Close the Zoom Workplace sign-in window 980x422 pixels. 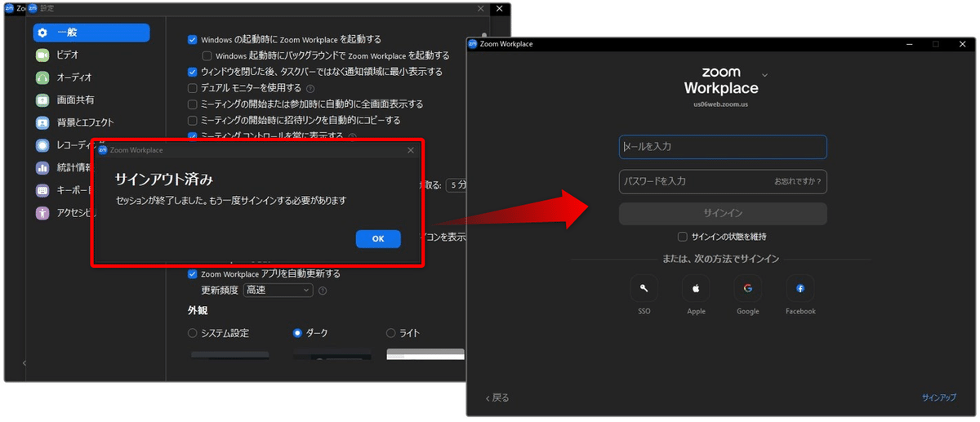pos(964,44)
